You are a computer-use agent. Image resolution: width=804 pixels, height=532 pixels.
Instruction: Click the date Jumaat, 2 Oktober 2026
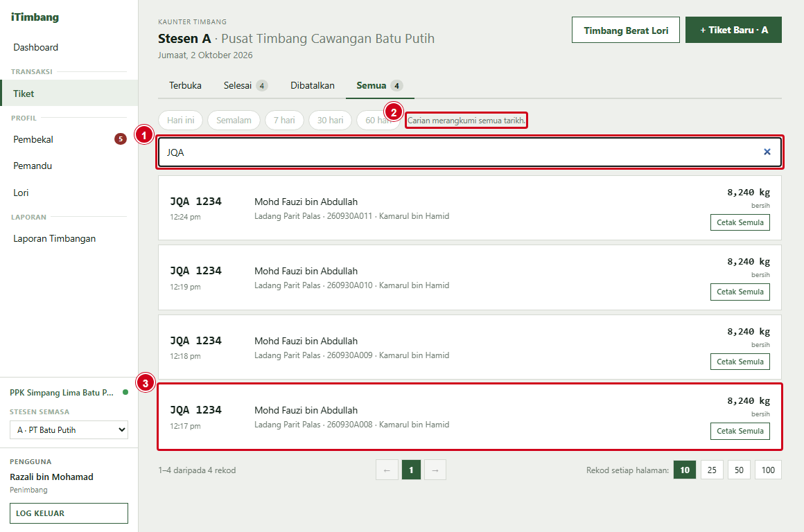pos(205,55)
